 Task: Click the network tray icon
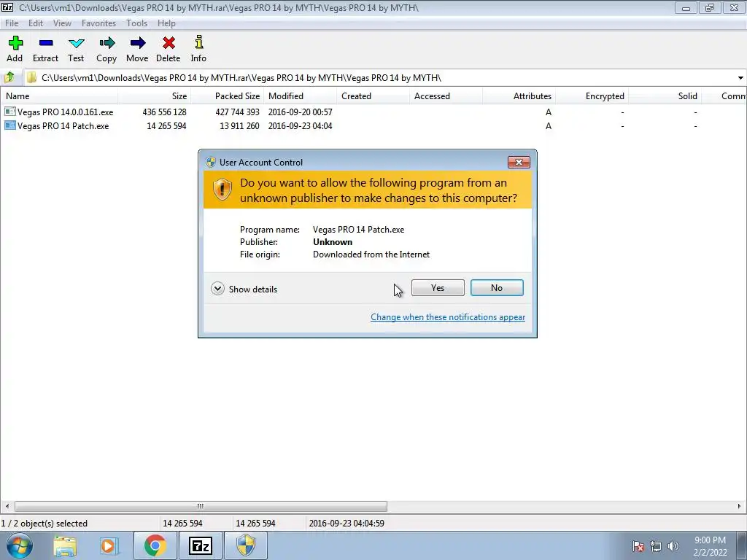pyautogui.click(x=656, y=546)
